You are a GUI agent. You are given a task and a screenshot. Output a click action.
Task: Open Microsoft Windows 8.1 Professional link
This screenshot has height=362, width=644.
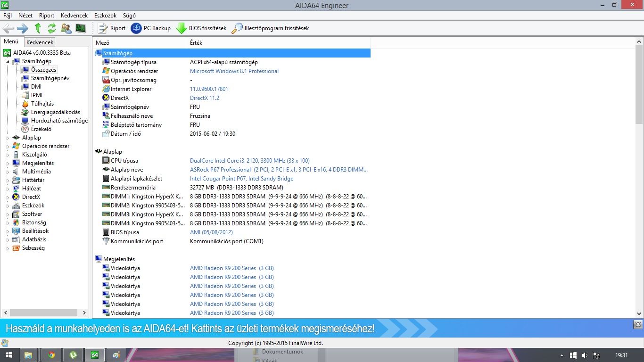tap(234, 71)
